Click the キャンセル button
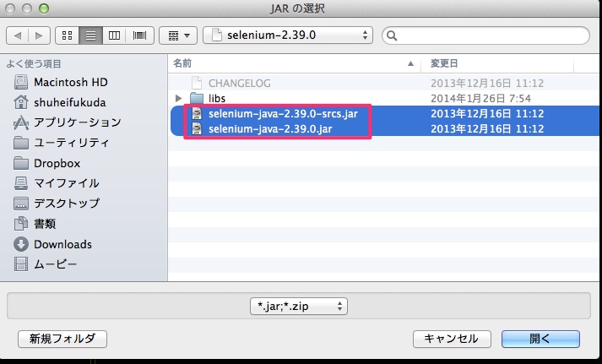This screenshot has width=602, height=364. coord(452,339)
